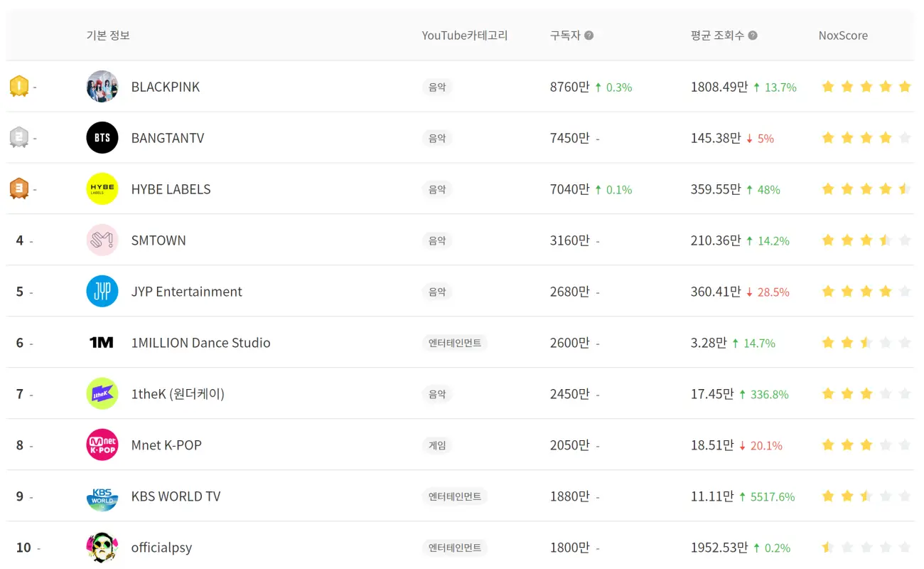
Task: Click the NoxScore column header
Action: pyautogui.click(x=843, y=36)
